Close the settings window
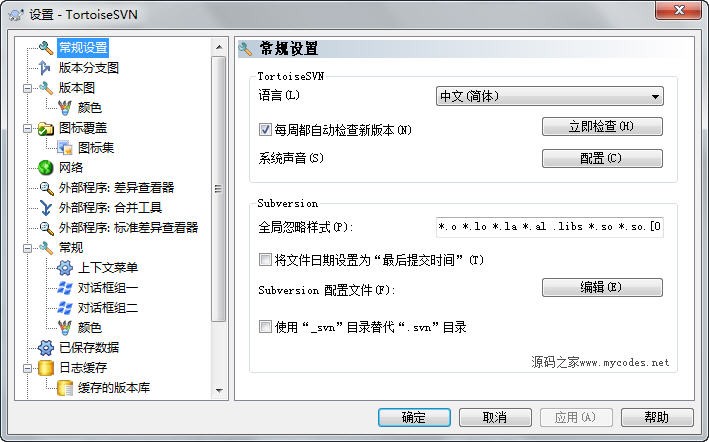The image size is (709, 442). (678, 10)
